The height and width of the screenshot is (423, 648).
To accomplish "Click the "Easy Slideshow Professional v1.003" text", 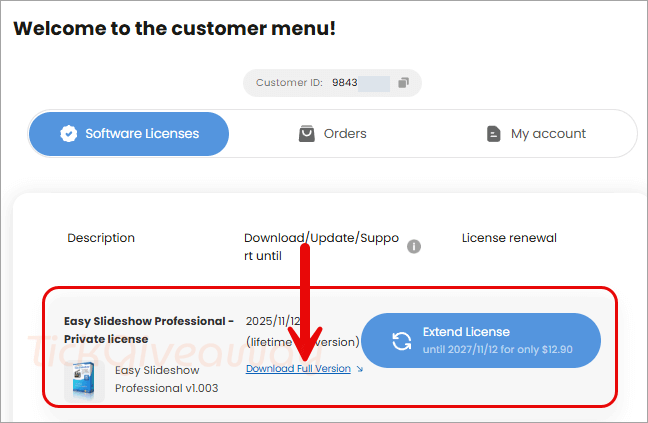I will point(167,379).
